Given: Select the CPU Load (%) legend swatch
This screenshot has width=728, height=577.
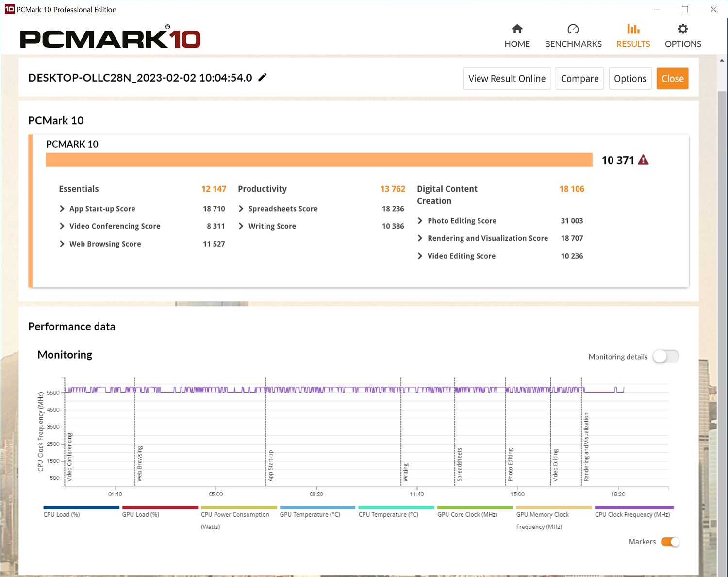Looking at the screenshot, I should point(81,507).
